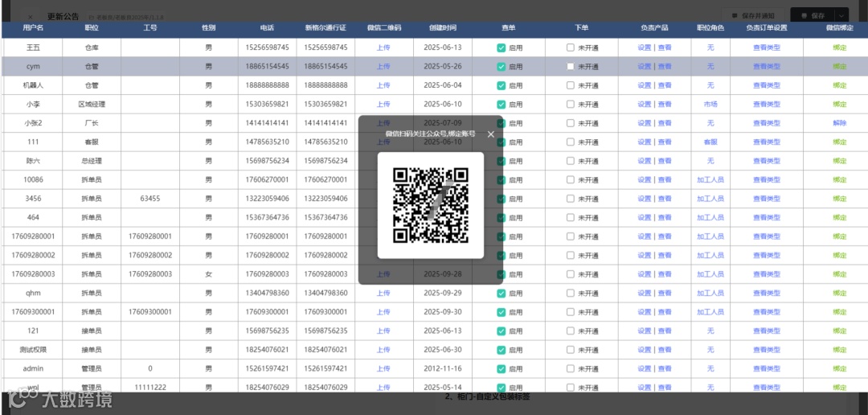Click the 职位 column header
The width and height of the screenshot is (868, 415).
92,27
